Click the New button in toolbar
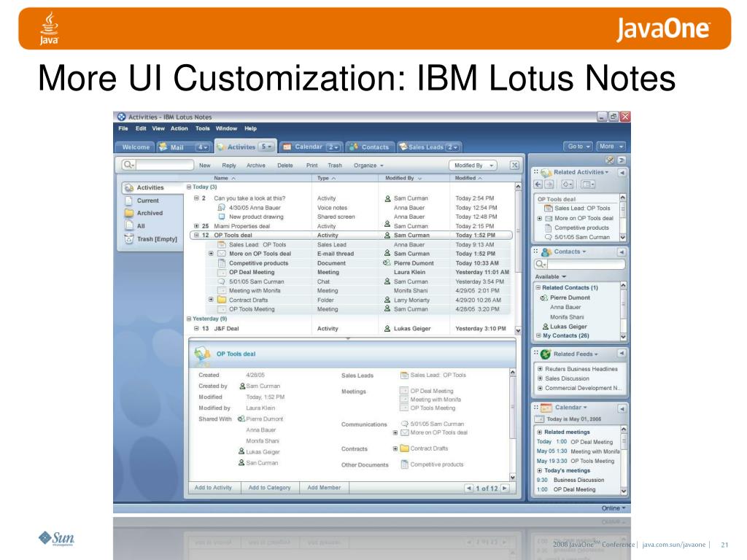 point(205,166)
